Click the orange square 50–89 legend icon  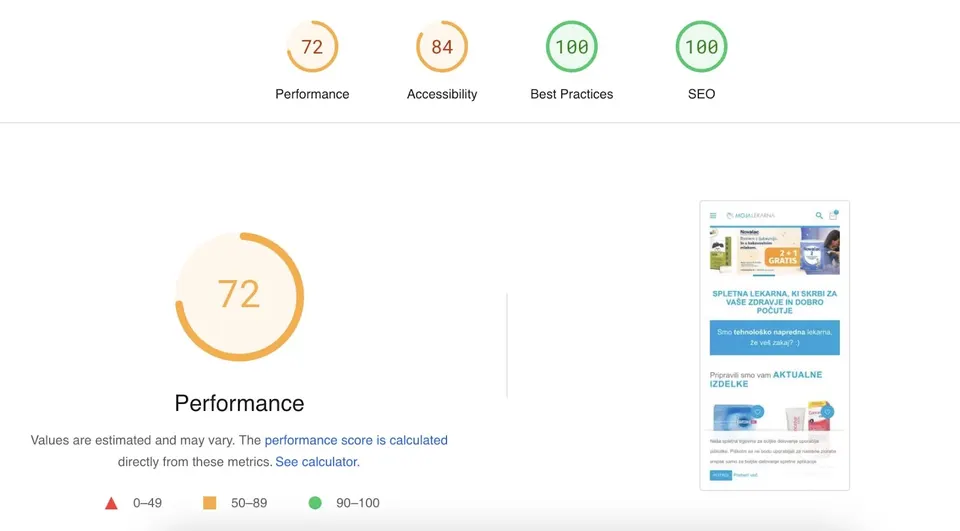point(209,503)
